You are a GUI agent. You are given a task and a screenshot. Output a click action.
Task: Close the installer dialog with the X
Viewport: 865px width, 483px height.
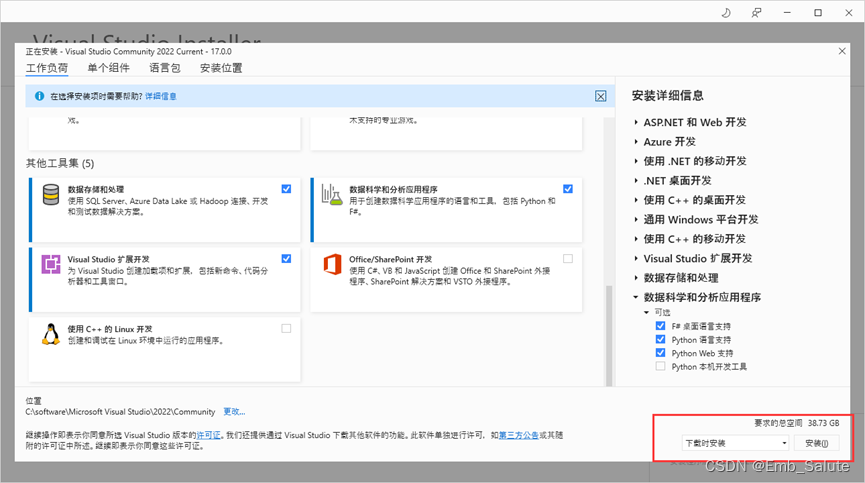(842, 51)
